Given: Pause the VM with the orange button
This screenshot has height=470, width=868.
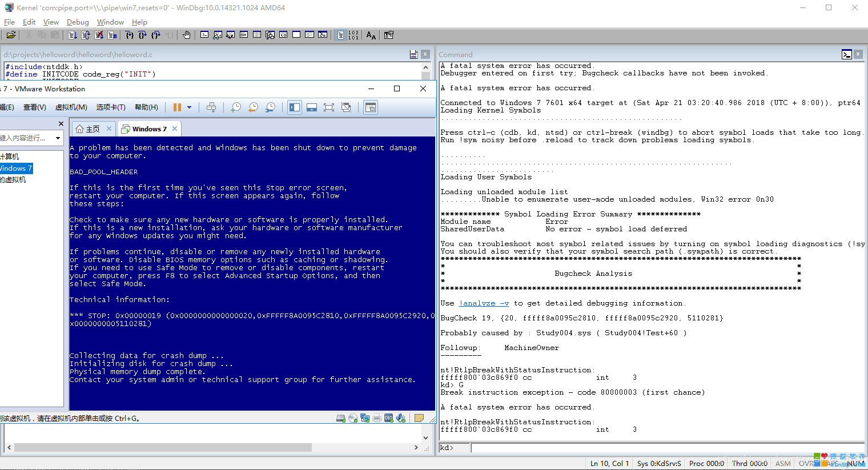Looking at the screenshot, I should (x=177, y=107).
